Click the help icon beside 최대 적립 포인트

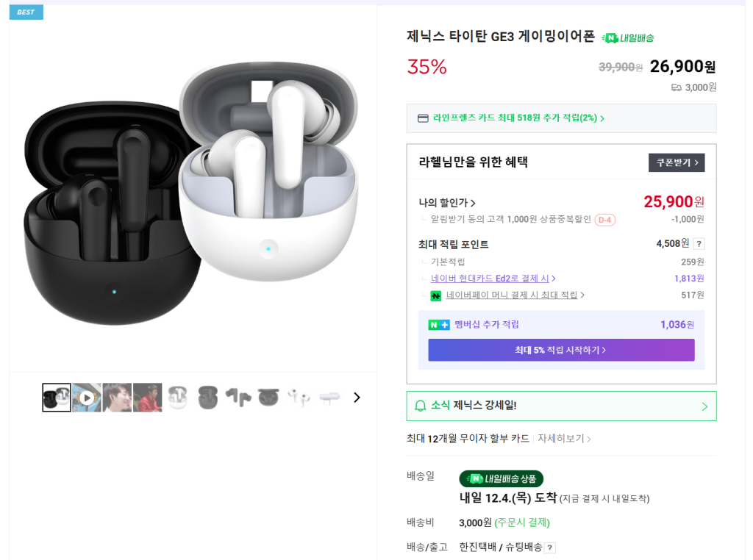coord(699,244)
